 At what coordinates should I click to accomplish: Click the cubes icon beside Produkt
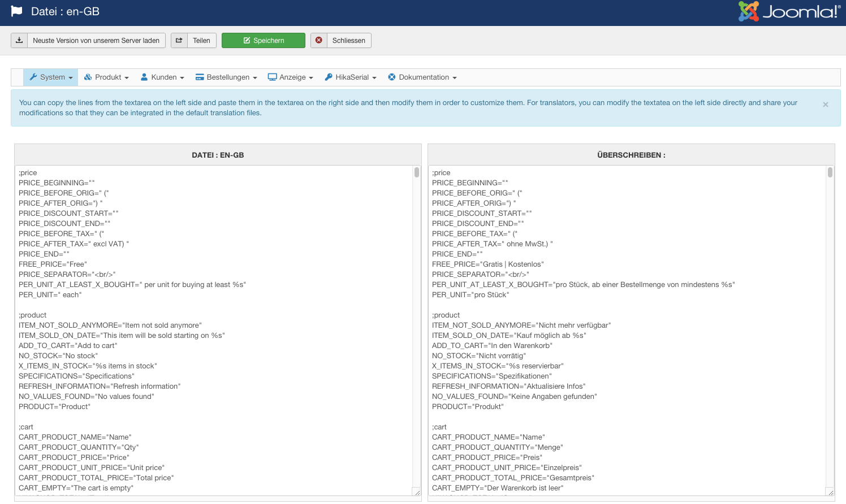point(88,77)
